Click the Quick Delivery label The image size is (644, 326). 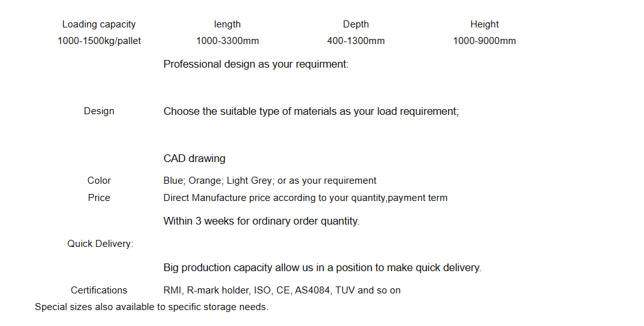(100, 244)
